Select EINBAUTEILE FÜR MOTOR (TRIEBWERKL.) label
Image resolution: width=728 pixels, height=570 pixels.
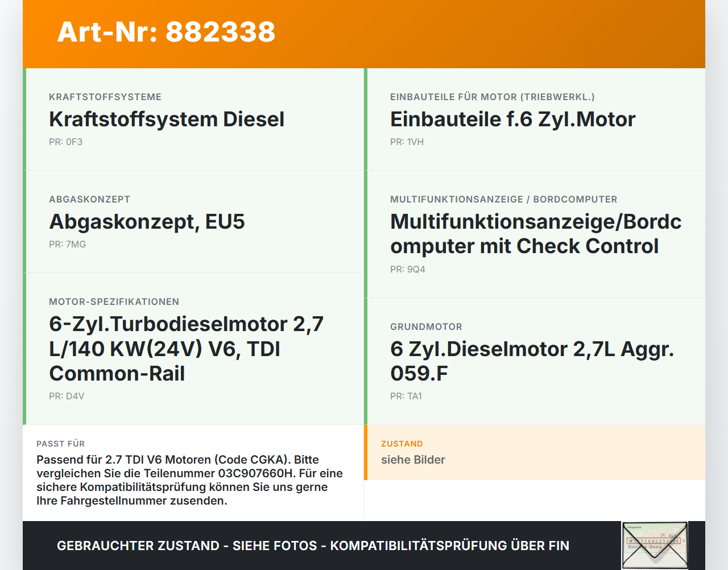(x=493, y=97)
